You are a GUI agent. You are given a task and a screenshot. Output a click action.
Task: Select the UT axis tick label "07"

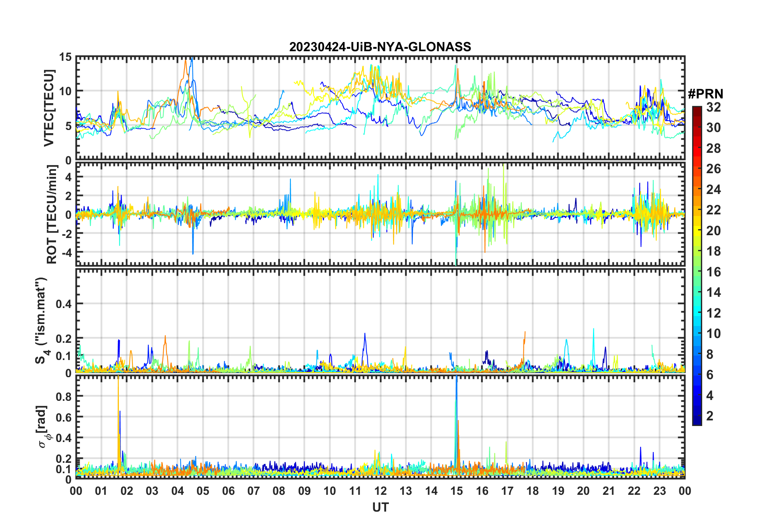[x=254, y=491]
